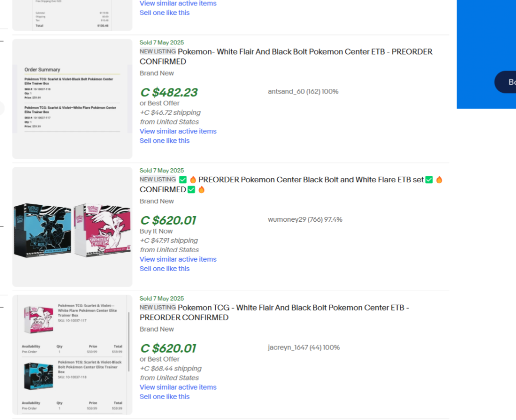Click the +C $46.72 shipping text
Viewport: 516px width, 420px height.
point(170,112)
